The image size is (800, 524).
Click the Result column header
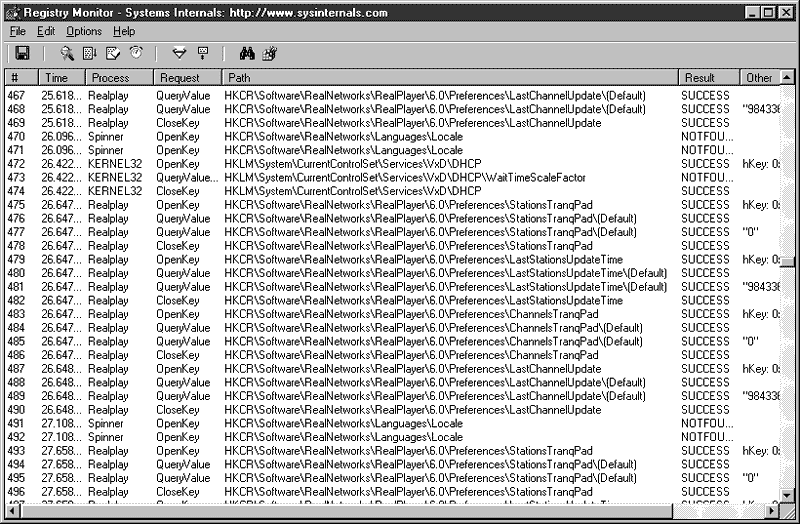tap(709, 78)
